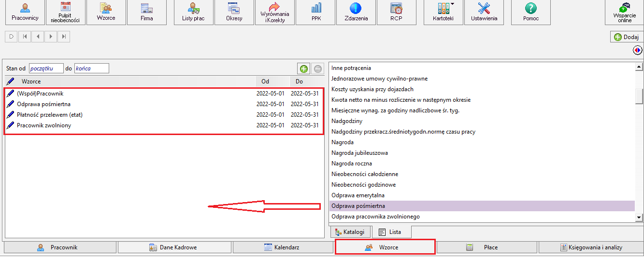
Task: Edit Odprawa pośmiertna with its pencil icon
Action: click(x=10, y=104)
